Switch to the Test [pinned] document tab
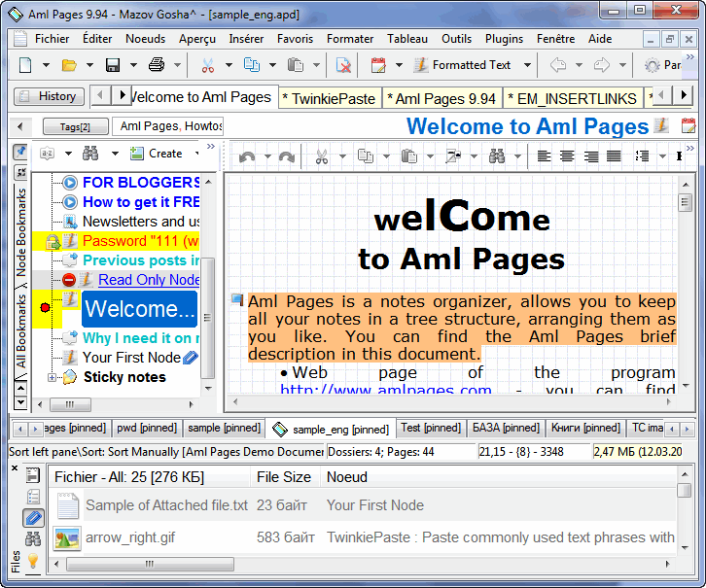This screenshot has width=706, height=588. [x=431, y=428]
